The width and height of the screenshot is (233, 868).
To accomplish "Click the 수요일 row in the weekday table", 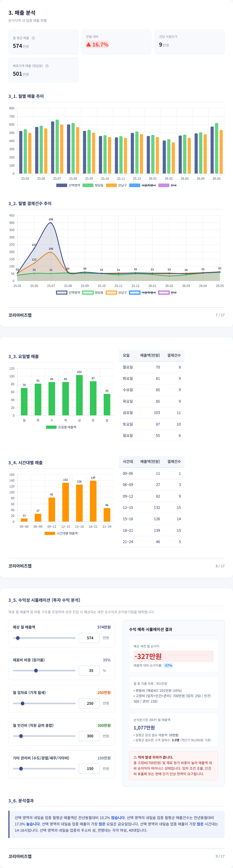I will coord(152,390).
